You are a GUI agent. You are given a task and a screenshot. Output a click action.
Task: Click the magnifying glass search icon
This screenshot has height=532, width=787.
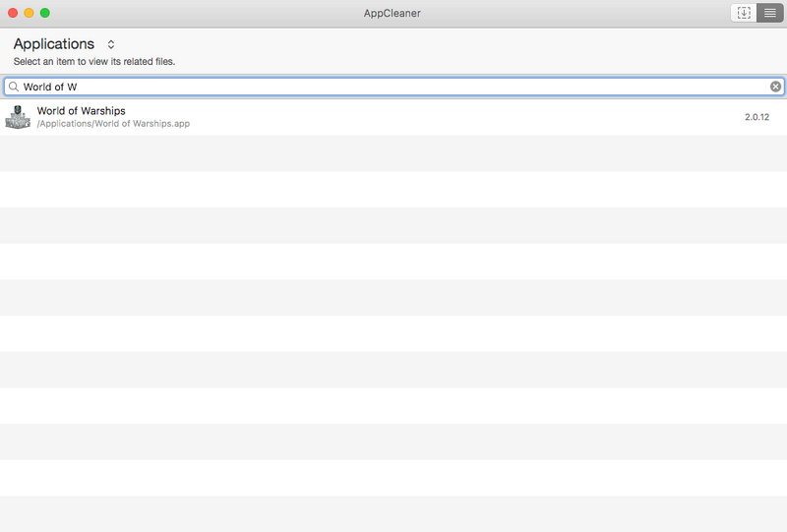14,87
